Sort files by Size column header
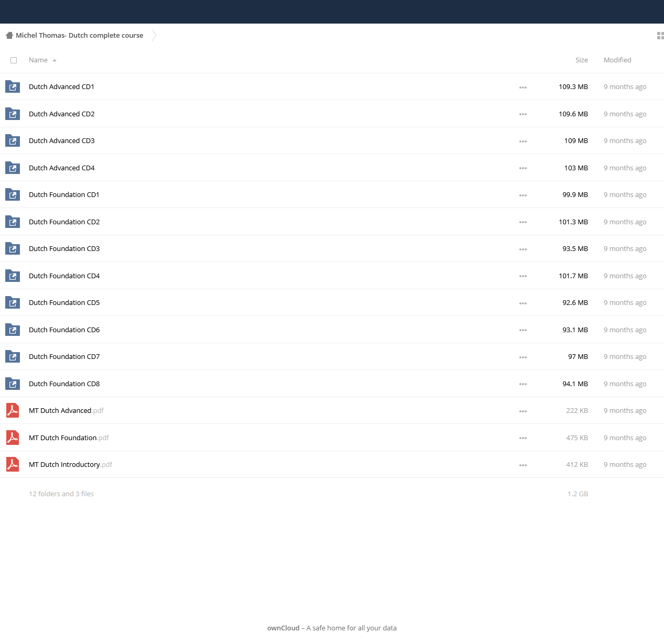The height and width of the screenshot is (644, 664). pos(582,60)
